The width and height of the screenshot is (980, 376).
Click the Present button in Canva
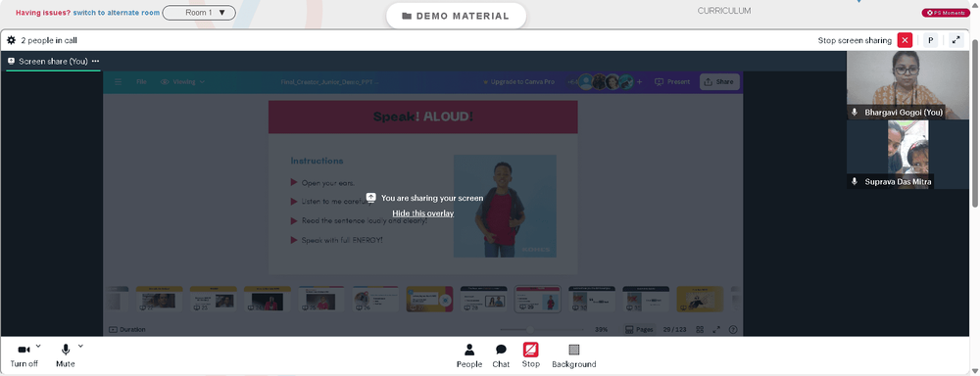(x=672, y=82)
